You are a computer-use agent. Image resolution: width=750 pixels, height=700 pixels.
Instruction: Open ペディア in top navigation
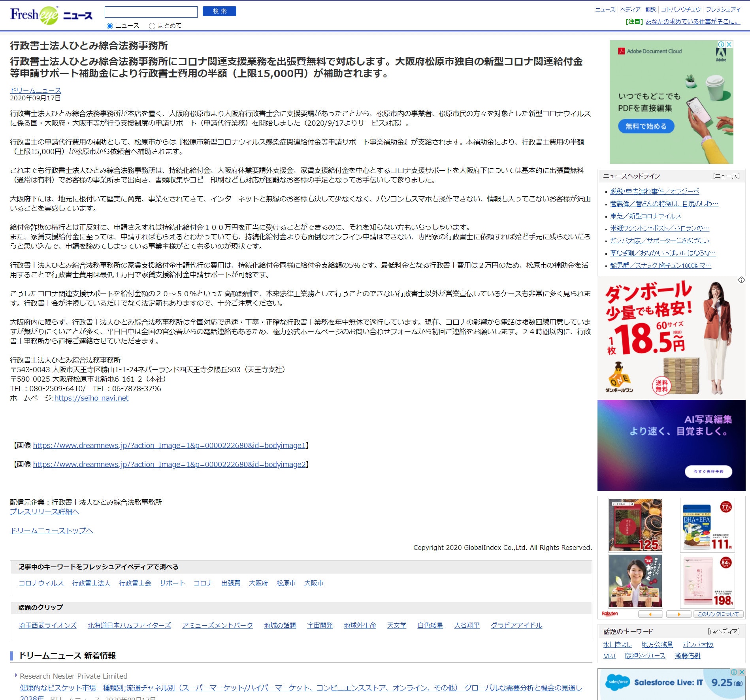click(x=630, y=9)
